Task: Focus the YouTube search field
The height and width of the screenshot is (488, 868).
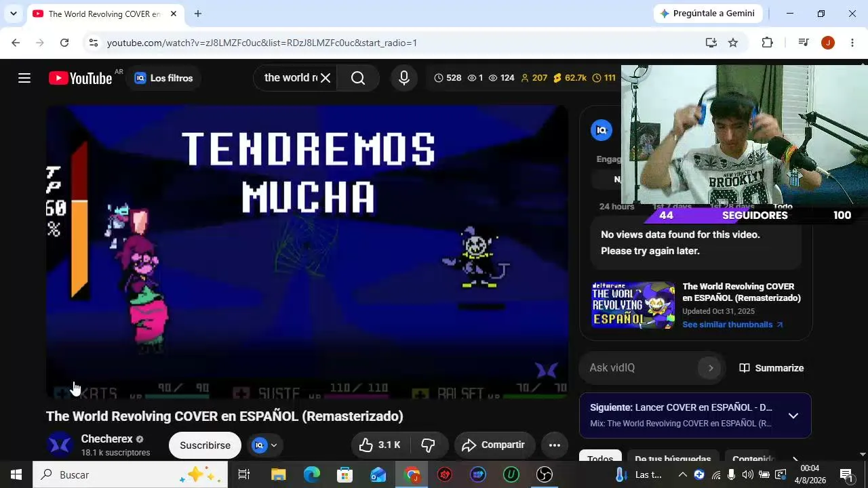Action: pyautogui.click(x=290, y=78)
